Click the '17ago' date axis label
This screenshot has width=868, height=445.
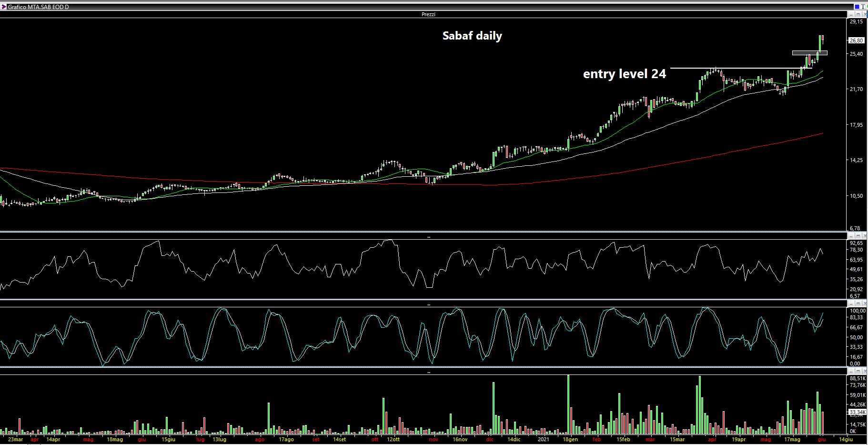[286, 439]
